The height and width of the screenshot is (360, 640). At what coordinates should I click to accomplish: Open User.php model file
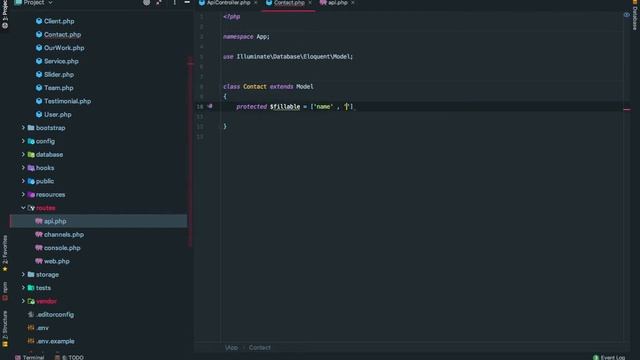(x=58, y=115)
